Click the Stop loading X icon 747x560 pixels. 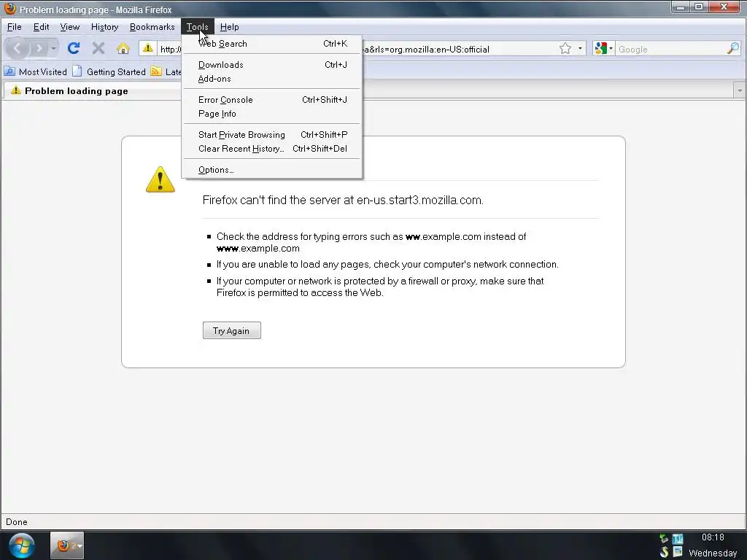[98, 48]
